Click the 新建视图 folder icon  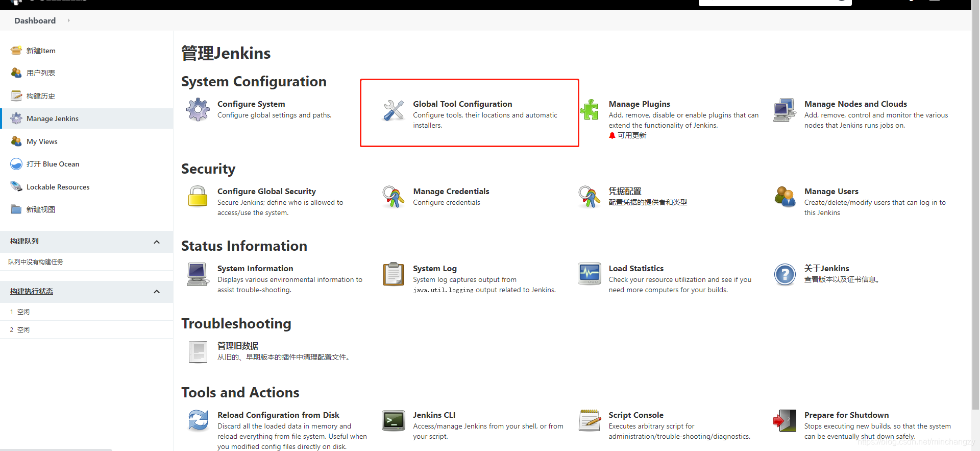(16, 209)
